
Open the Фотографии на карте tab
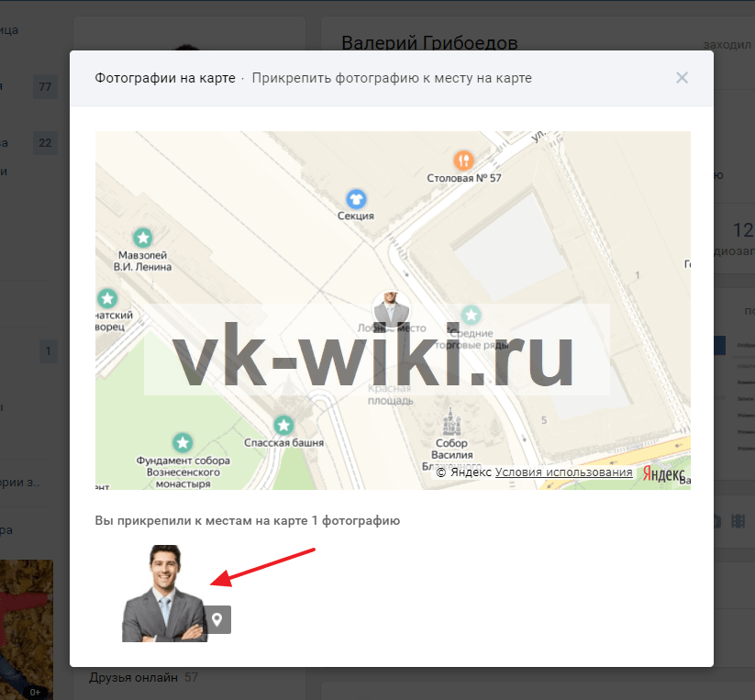point(164,78)
